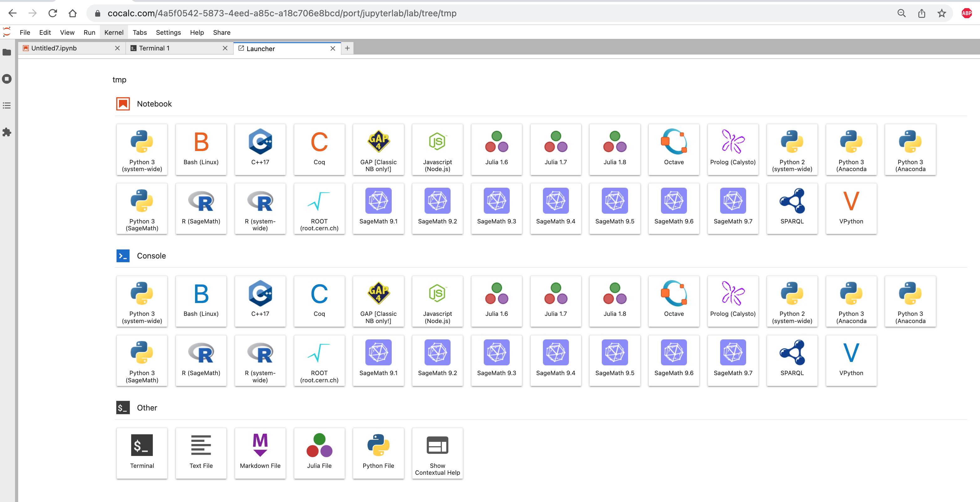Viewport: 980px width, 502px height.
Task: Open the file browser sidebar folder icon
Action: tap(7, 52)
